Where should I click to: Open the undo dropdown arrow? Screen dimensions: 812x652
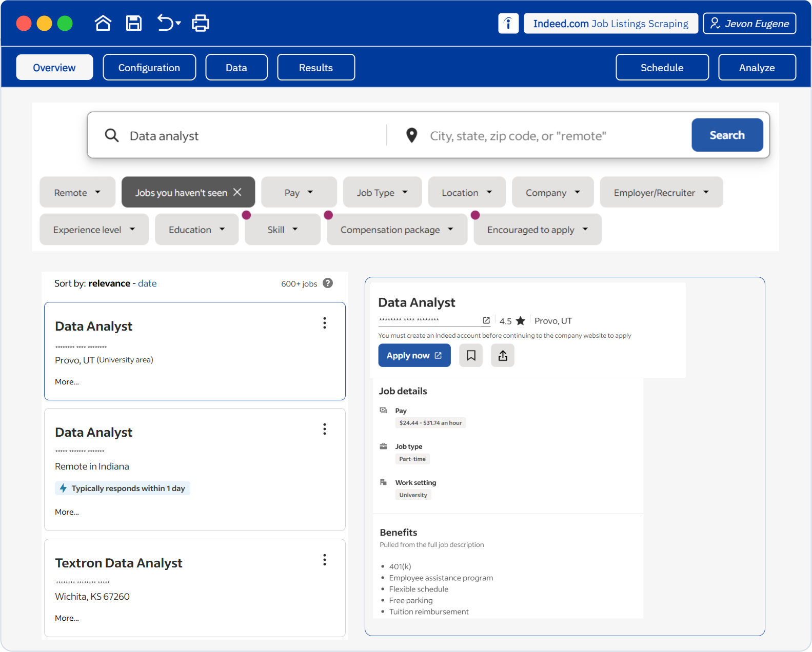point(179,23)
